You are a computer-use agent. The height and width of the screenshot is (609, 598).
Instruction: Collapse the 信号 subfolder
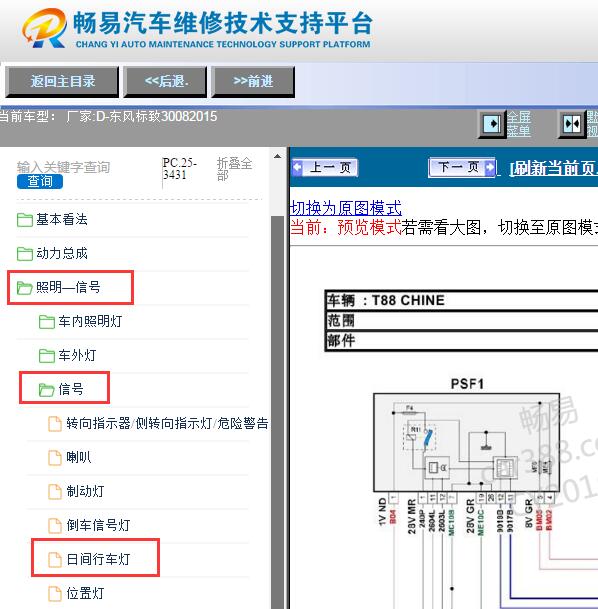tap(71, 389)
